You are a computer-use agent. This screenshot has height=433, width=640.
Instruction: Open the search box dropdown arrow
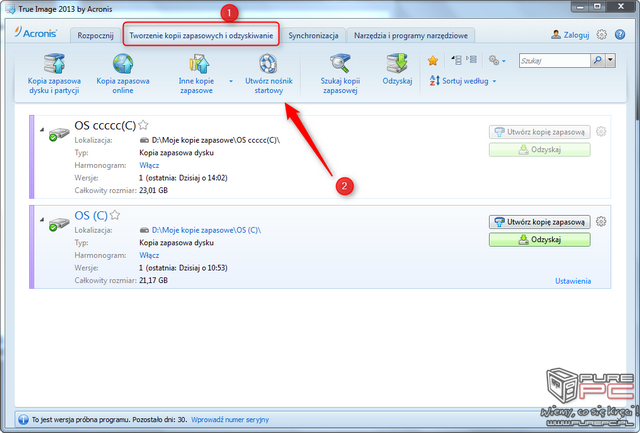[611, 60]
